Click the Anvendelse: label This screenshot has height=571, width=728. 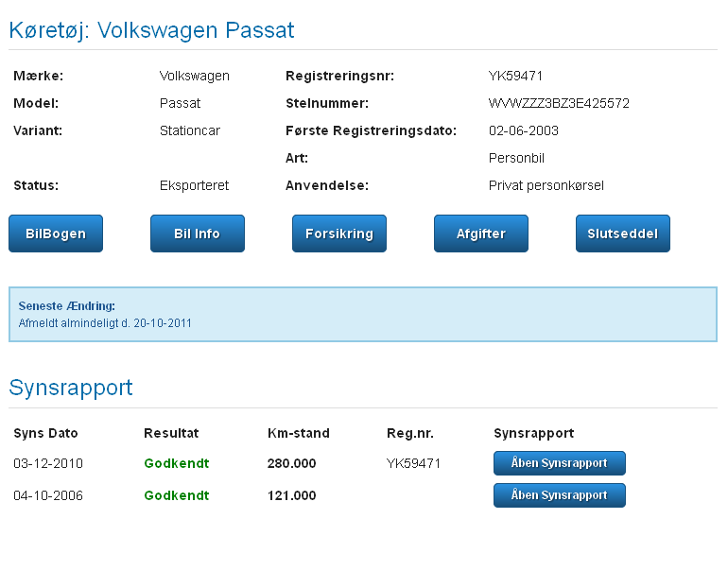pos(327,185)
